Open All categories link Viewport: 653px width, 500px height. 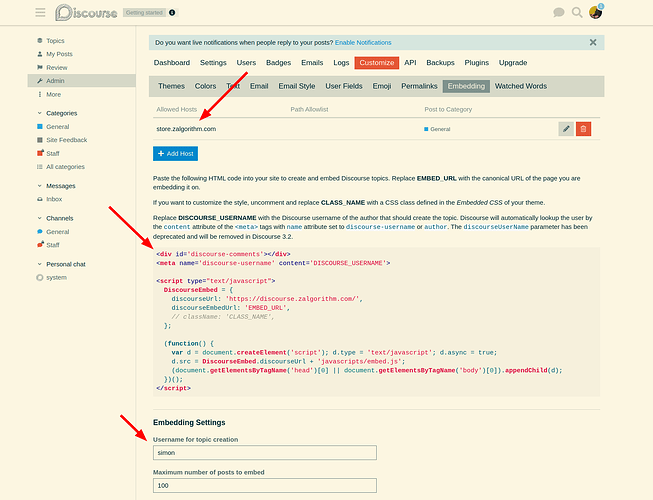(65, 167)
